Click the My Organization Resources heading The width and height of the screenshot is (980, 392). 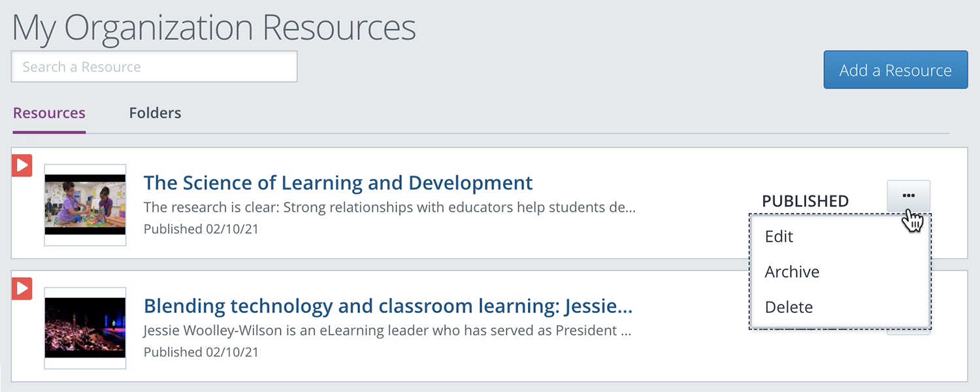tap(214, 28)
